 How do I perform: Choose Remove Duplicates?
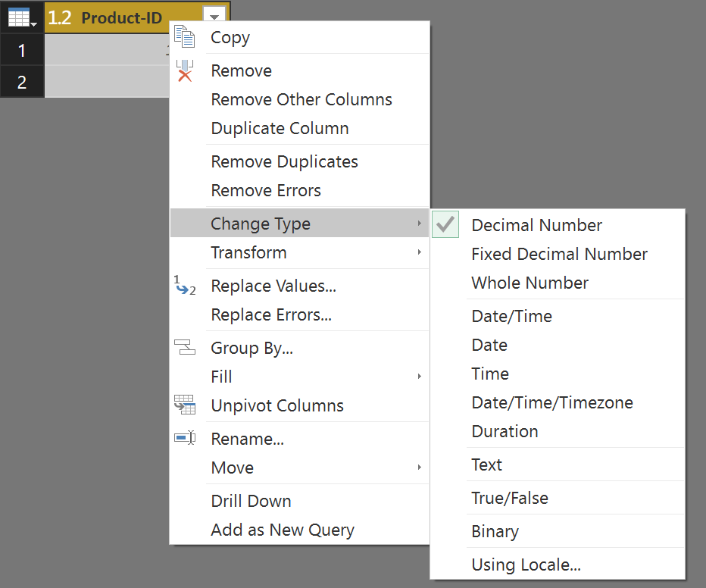click(299, 161)
